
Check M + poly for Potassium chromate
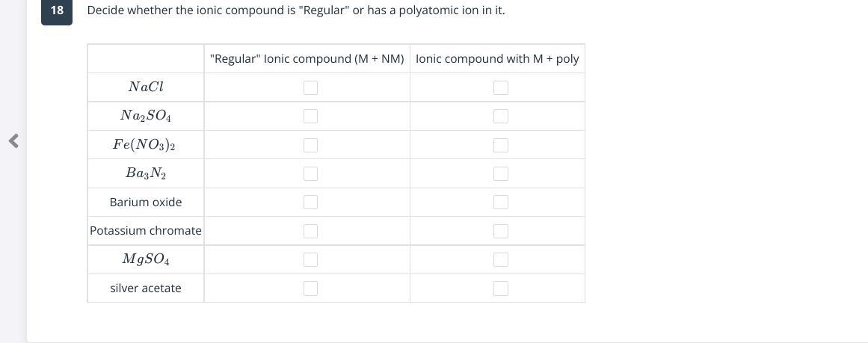point(500,231)
